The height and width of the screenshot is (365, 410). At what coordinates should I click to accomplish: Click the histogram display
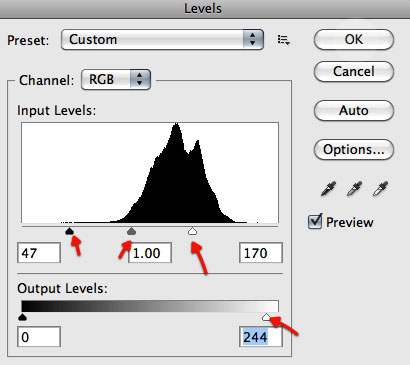point(150,173)
